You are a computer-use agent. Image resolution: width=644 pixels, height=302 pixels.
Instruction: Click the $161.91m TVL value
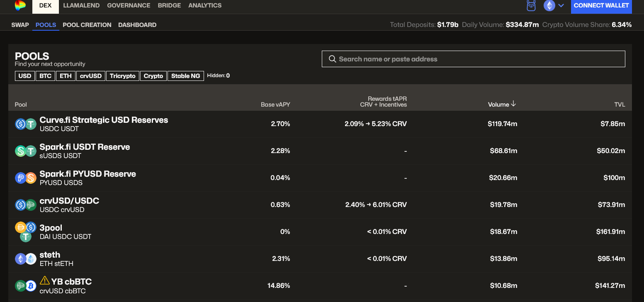[x=611, y=231]
